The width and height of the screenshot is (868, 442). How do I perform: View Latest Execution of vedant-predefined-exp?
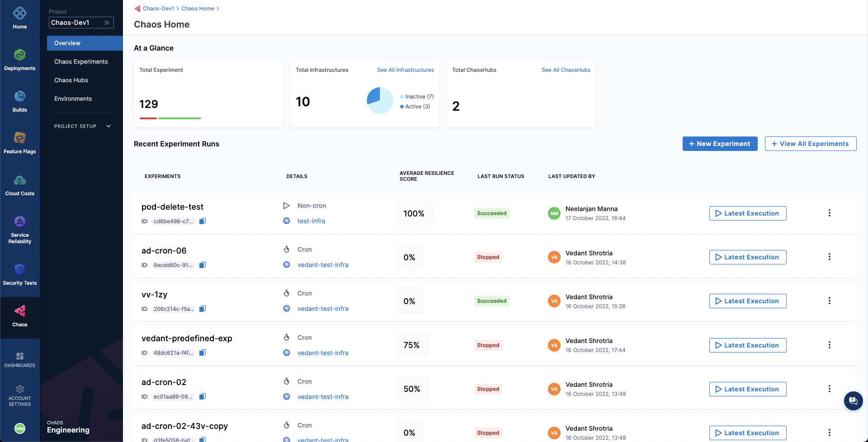tap(748, 345)
